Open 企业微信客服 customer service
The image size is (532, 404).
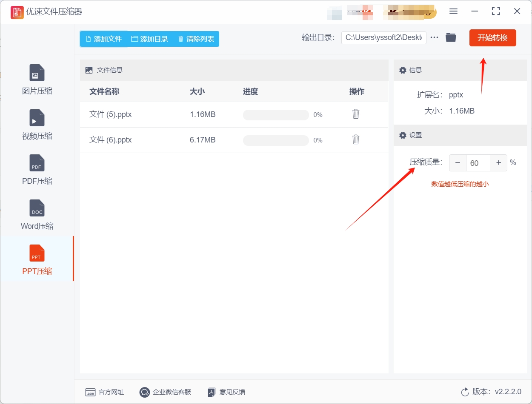[166, 392]
